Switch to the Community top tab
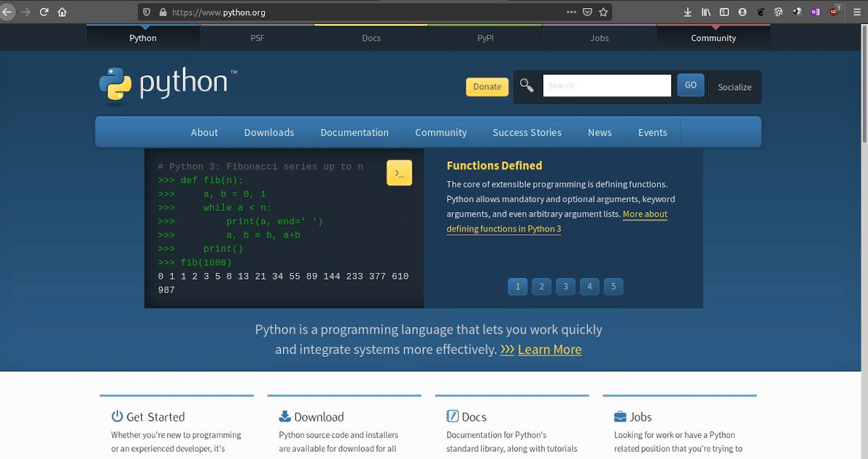This screenshot has height=459, width=868. [x=713, y=38]
